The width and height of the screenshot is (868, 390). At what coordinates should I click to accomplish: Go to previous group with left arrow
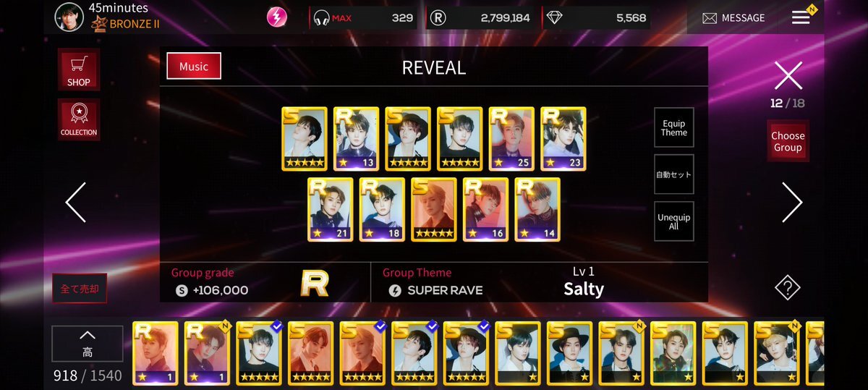[76, 202]
